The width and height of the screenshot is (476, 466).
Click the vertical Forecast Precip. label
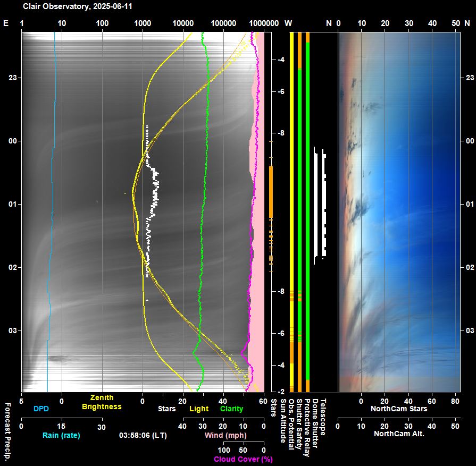[7, 430]
